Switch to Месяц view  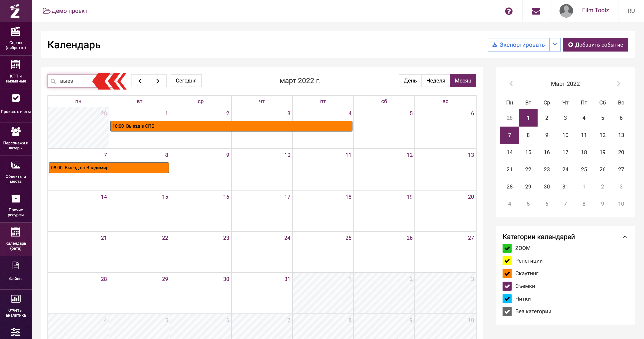(463, 81)
